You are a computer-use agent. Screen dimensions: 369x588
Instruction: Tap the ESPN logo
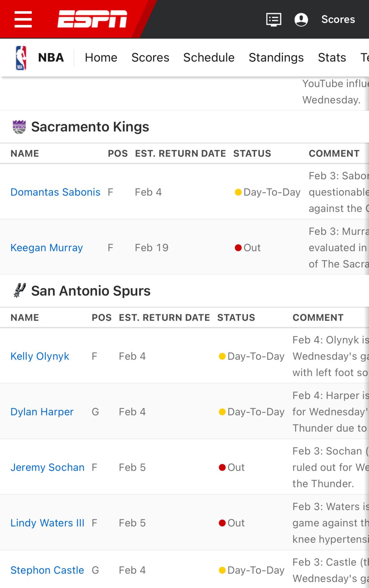tap(92, 19)
